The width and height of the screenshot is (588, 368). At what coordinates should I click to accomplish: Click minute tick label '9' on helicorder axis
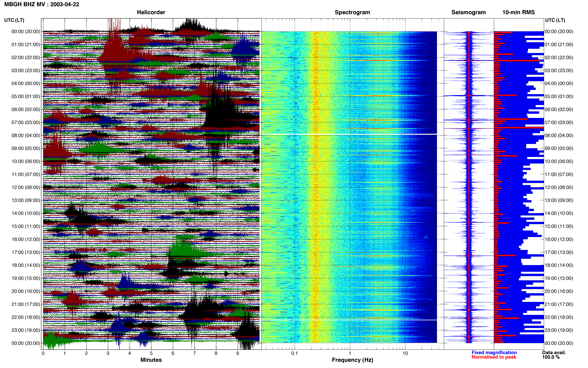tap(238, 353)
